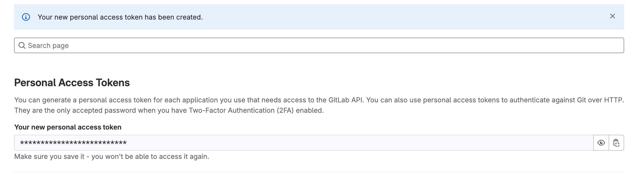Screen dimensions: 644x176
Task: Click the 'Make sure you save it' hint
Action: [x=49, y=156]
